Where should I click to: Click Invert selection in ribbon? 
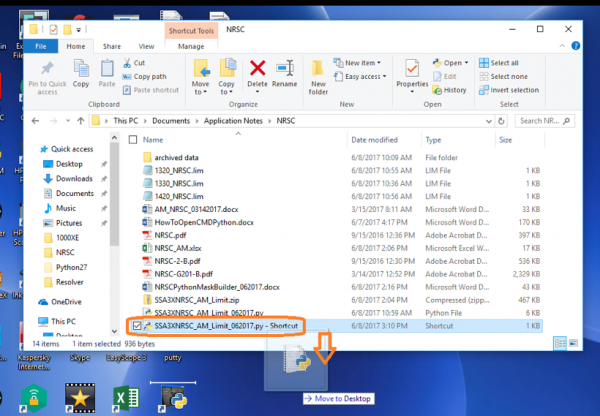[x=511, y=90]
